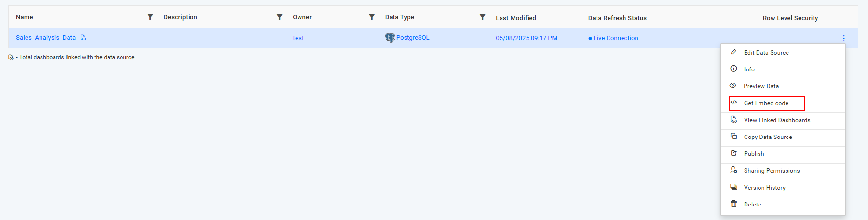Choose Delete from context menu

(x=783, y=205)
